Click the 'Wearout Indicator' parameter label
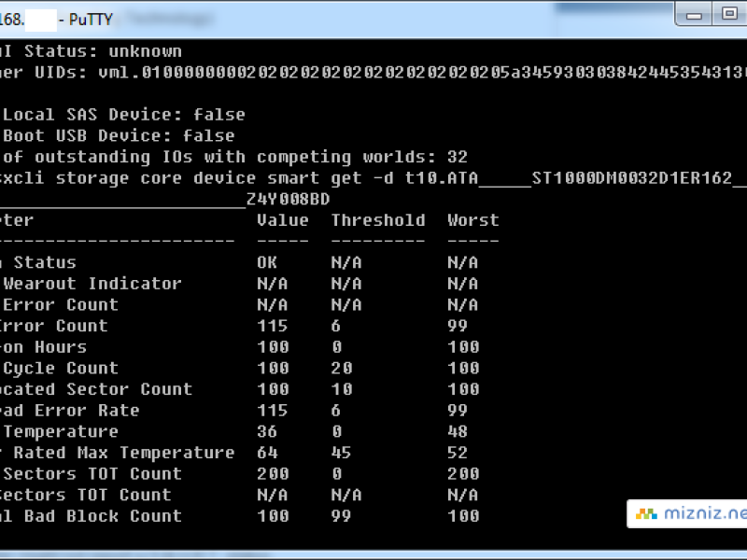The image size is (747, 560). 92,284
